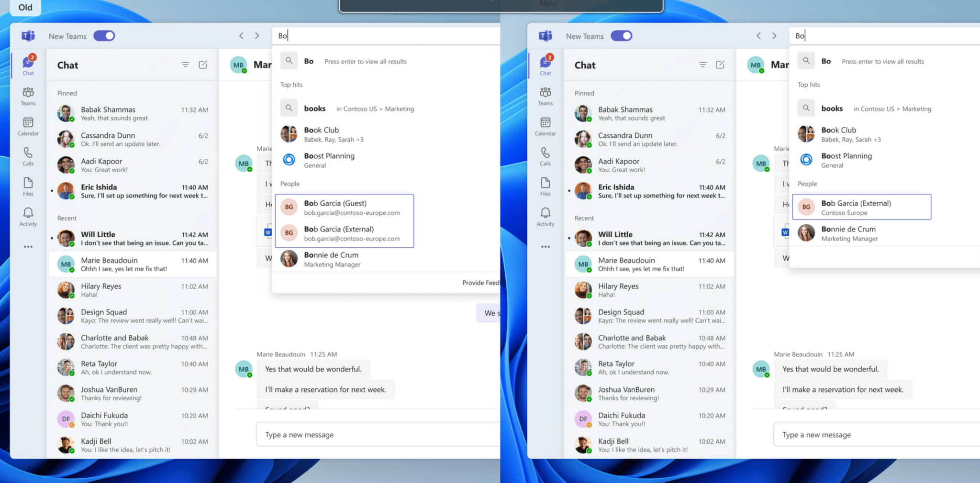The image size is (980, 483).
Task: Toggle the New Teams switch in right window
Action: [x=621, y=36]
